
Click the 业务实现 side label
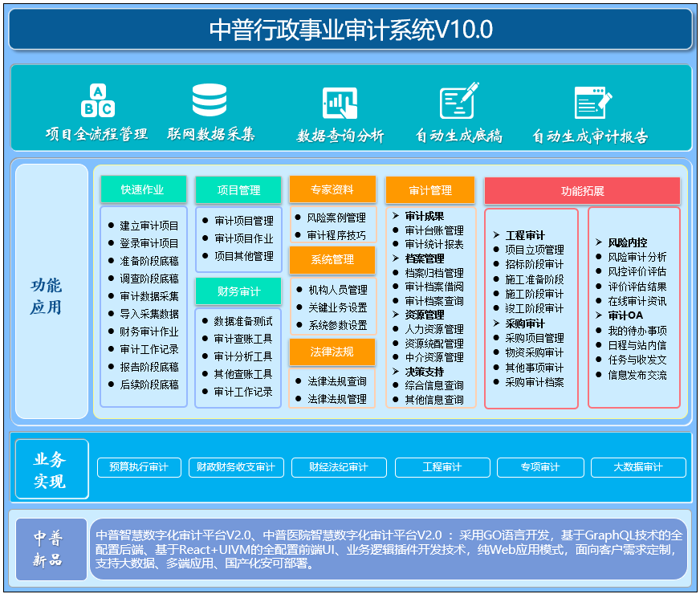[52, 469]
